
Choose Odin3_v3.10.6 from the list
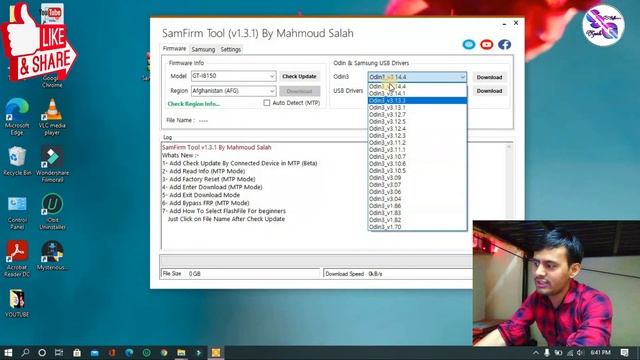point(417,164)
